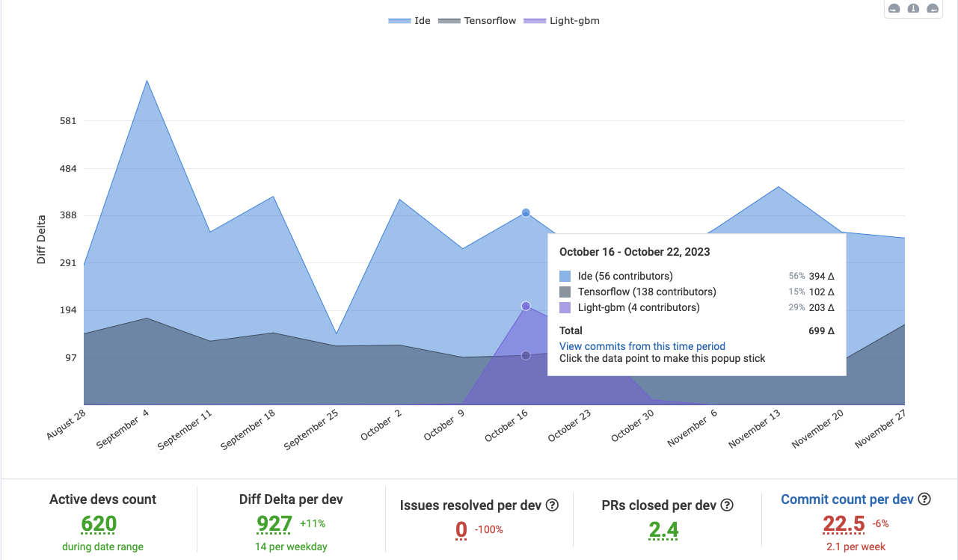Image resolution: width=958 pixels, height=560 pixels.
Task: Click the mid-level gauge icon
Action: (x=913, y=9)
